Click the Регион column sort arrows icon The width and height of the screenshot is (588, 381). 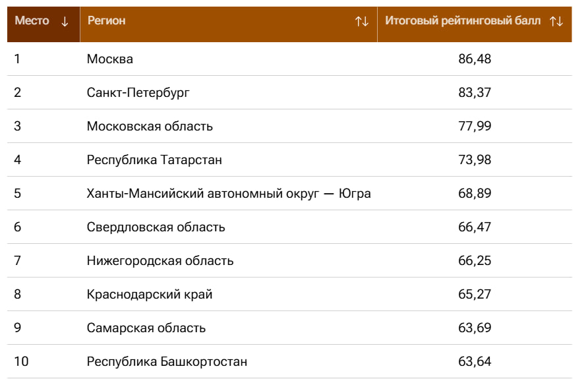tap(362, 21)
